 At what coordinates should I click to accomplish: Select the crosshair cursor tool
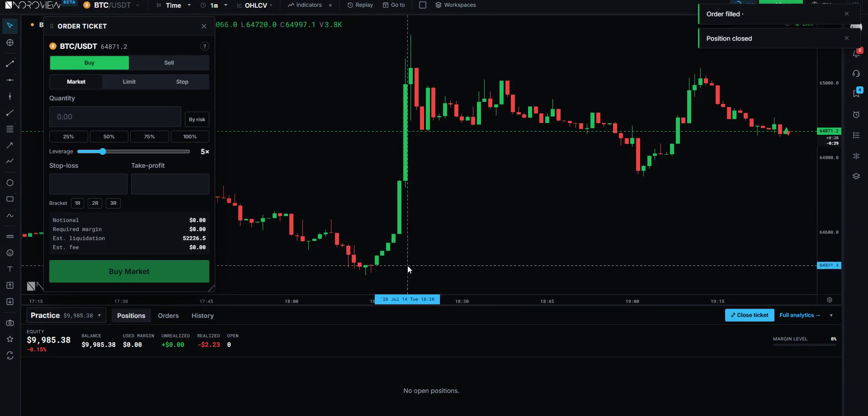click(x=10, y=43)
